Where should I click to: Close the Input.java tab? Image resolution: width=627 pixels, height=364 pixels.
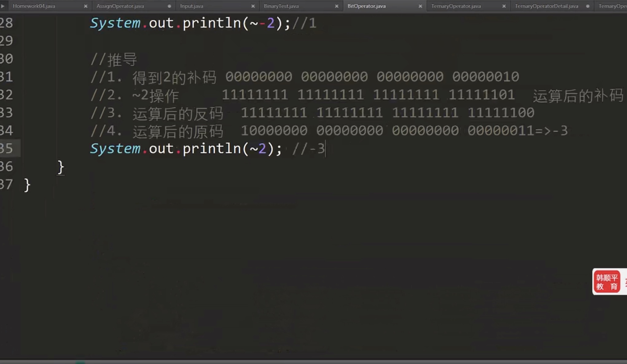pos(253,6)
